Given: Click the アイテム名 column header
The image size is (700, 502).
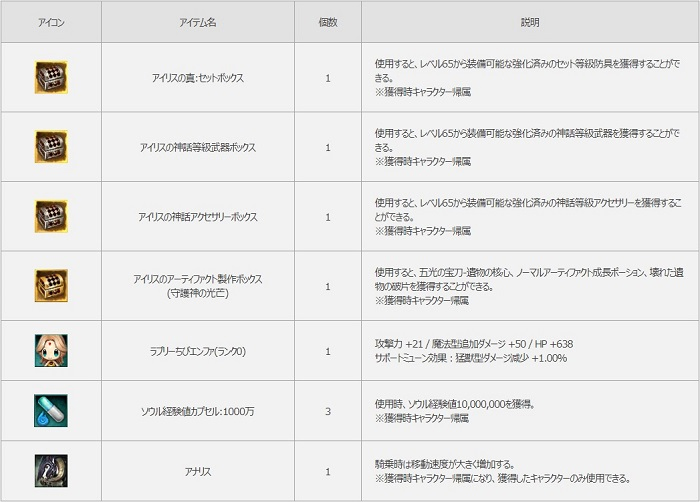Looking at the screenshot, I should 197,22.
